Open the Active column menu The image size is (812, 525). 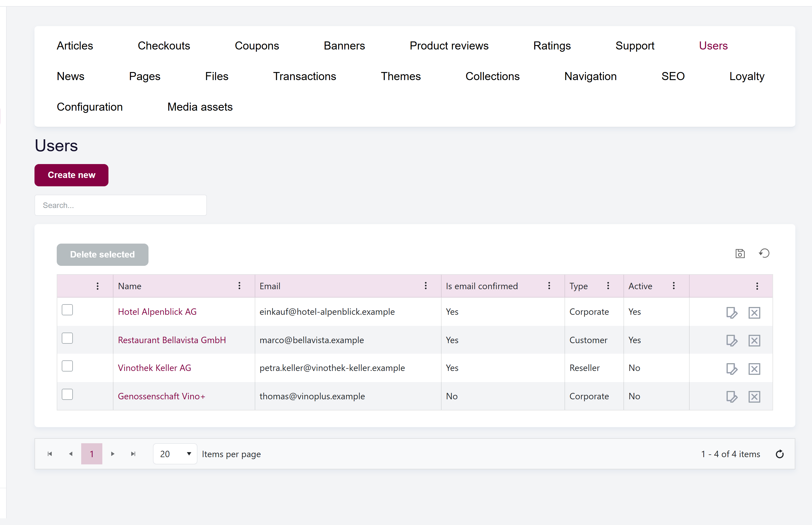point(674,286)
